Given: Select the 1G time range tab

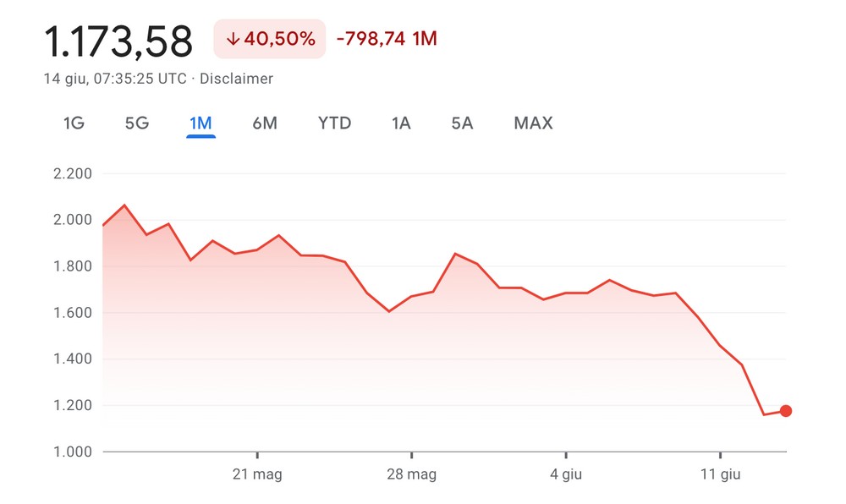Looking at the screenshot, I should [74, 123].
